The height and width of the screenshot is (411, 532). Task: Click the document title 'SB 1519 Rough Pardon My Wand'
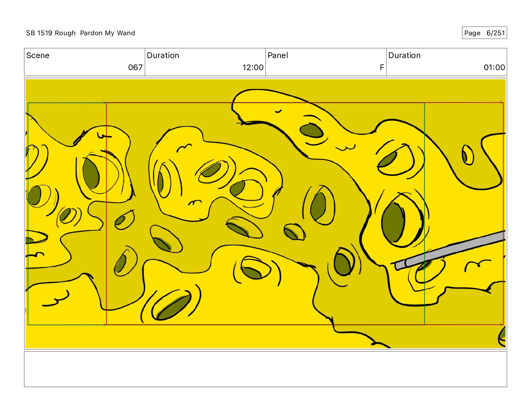click(81, 33)
